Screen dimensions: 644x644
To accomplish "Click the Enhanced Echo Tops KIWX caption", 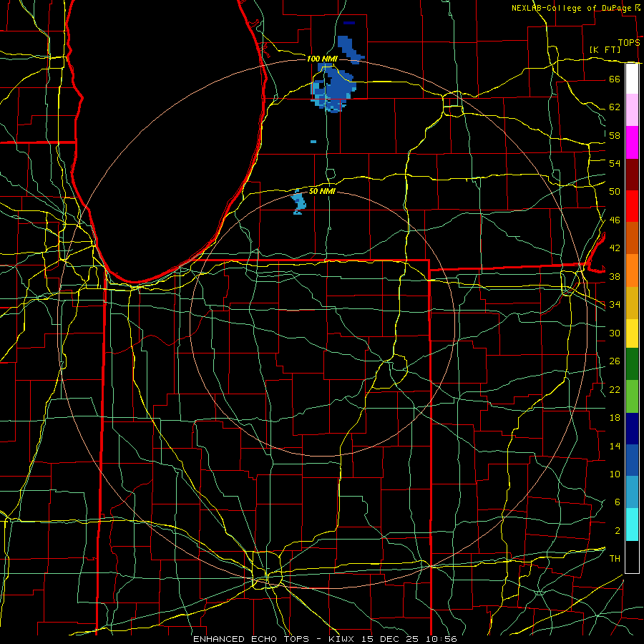I will (x=325, y=639).
